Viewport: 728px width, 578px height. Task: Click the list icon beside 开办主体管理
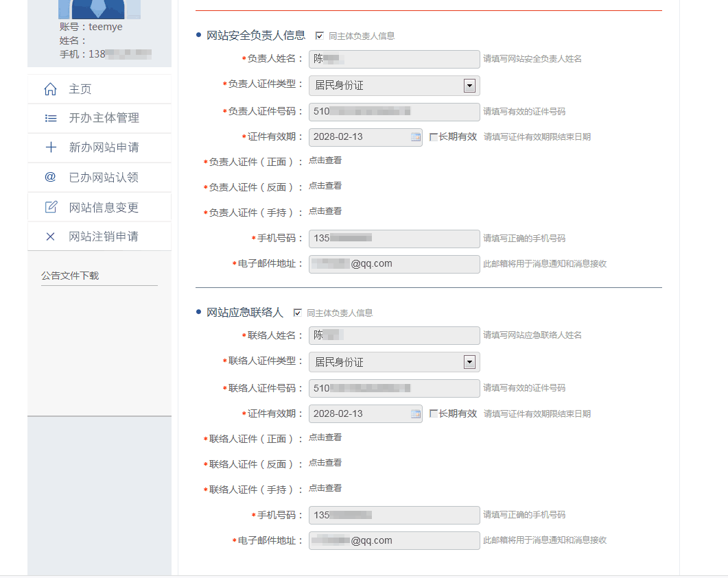pyautogui.click(x=51, y=119)
